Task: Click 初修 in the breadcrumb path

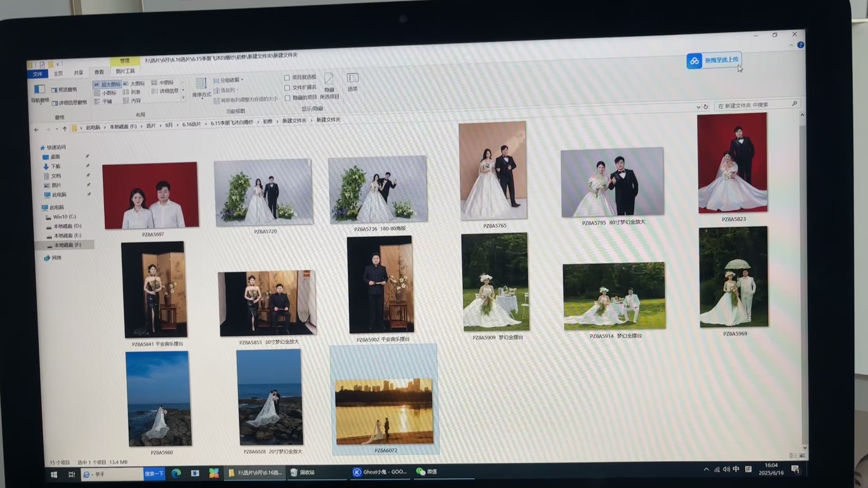Action: pos(268,121)
